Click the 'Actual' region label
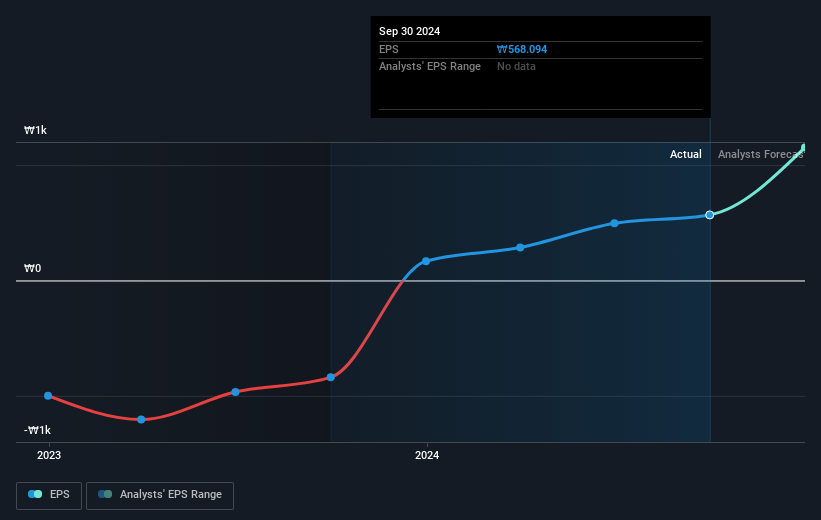The width and height of the screenshot is (821, 520). (685, 154)
